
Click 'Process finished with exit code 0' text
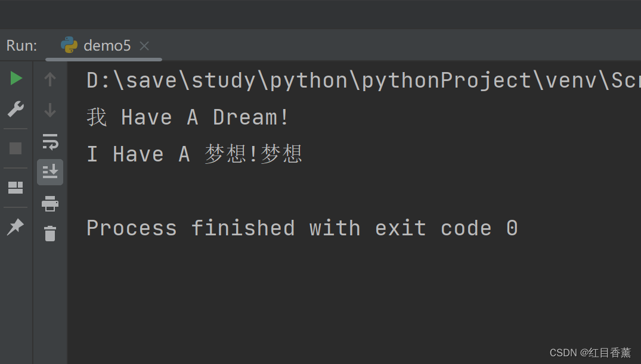(302, 228)
